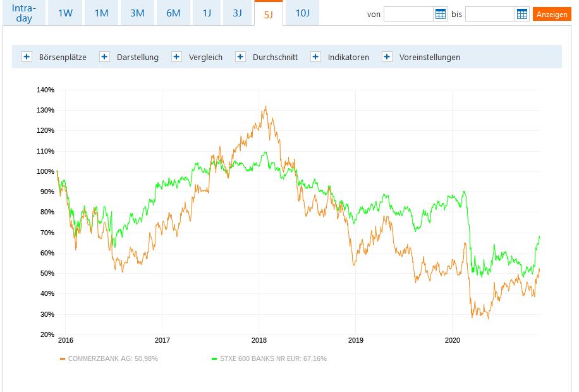Focus the 'von' start date field
Viewport: 579px width, 392px height.
point(408,15)
